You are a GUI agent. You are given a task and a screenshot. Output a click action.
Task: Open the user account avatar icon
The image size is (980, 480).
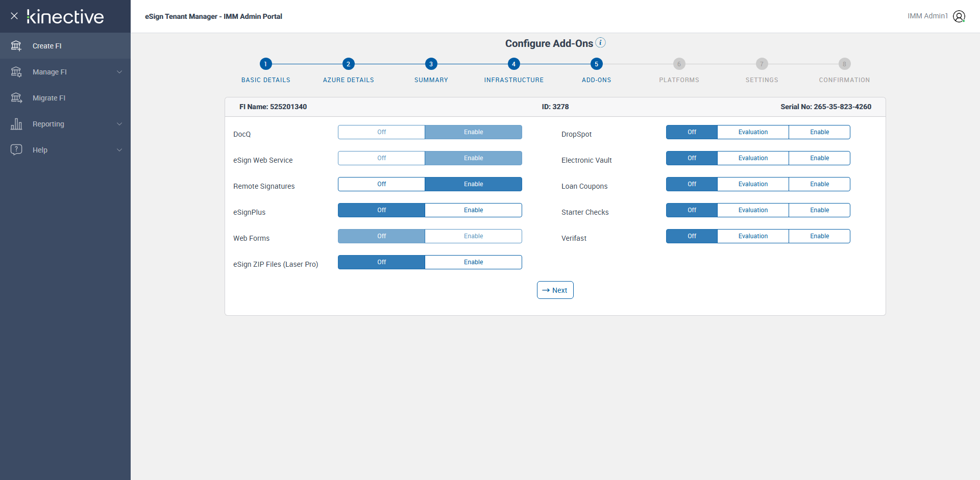[x=959, y=16]
